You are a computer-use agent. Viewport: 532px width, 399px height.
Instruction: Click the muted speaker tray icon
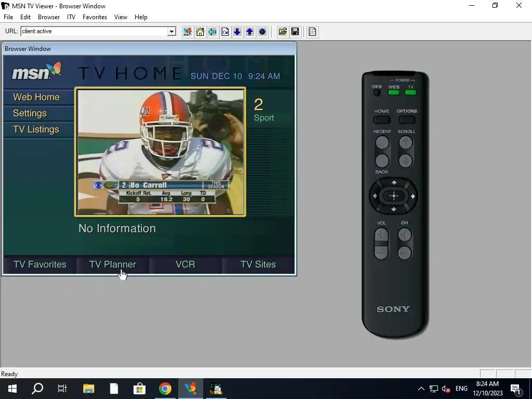446,389
